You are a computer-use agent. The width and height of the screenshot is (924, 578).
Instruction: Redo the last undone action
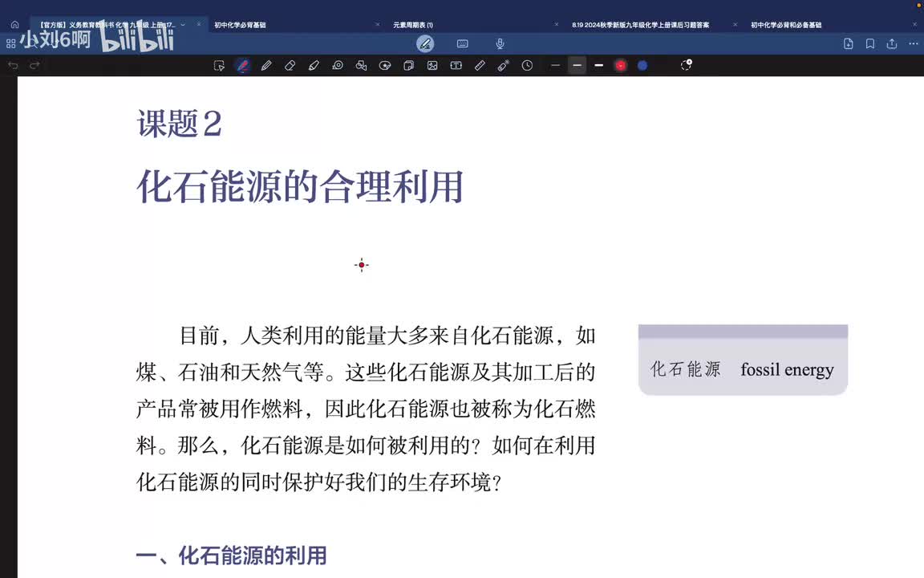click(34, 66)
